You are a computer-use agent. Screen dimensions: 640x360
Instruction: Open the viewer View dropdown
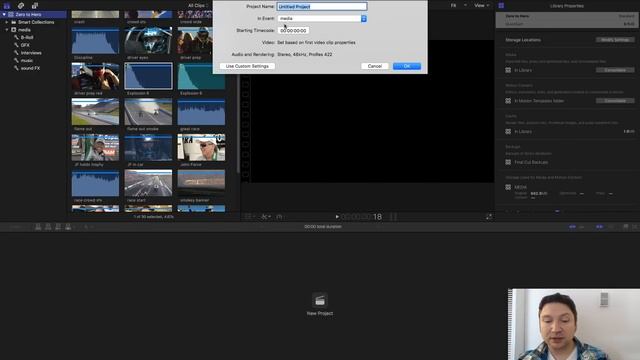pos(482,5)
